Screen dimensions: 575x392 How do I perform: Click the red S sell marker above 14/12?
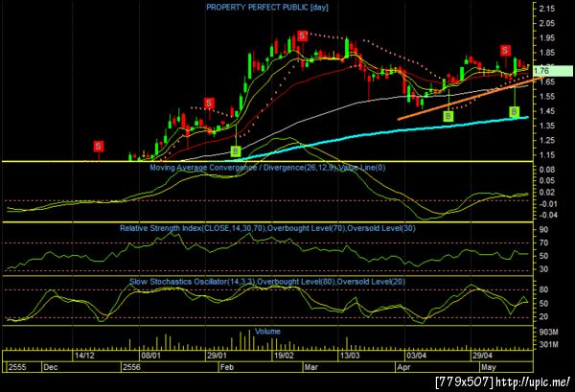click(99, 147)
